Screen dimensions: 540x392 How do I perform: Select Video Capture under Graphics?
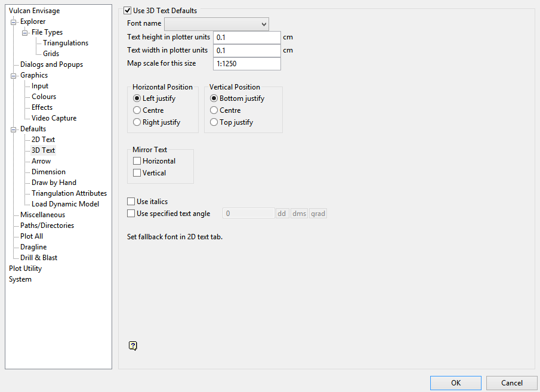(x=54, y=118)
